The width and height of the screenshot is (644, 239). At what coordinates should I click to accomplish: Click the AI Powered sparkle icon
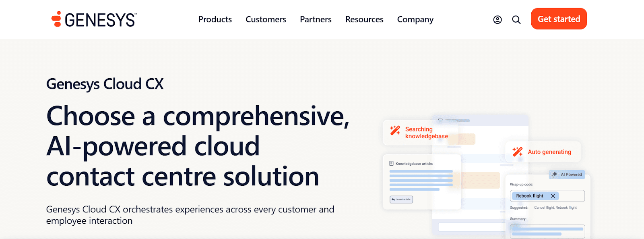555,175
